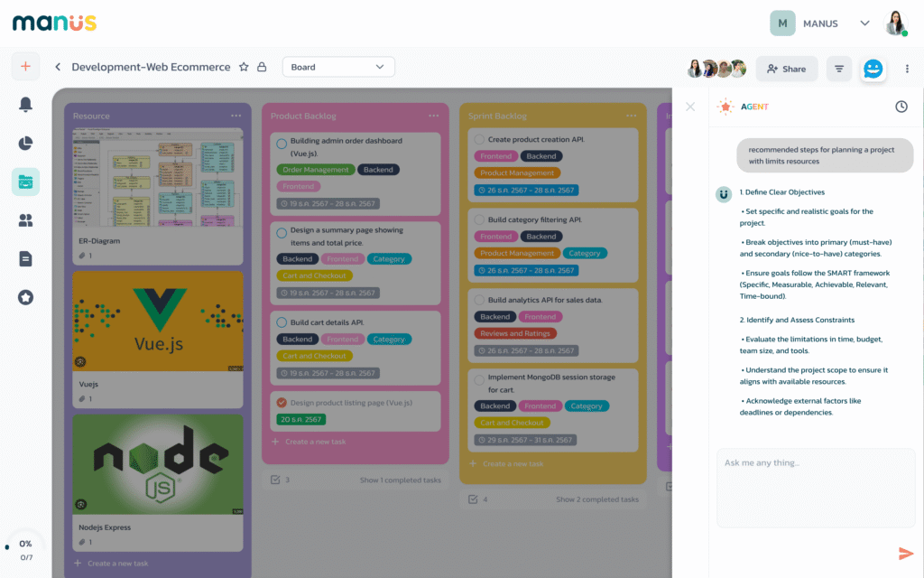This screenshot has height=578, width=924.
Task: Click Show 2 completed tasks link
Action: tap(596, 499)
